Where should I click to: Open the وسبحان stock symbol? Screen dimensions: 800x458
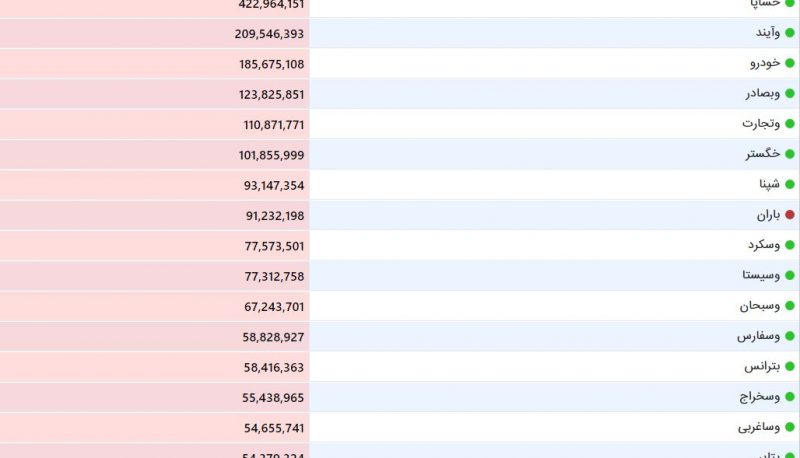point(760,306)
